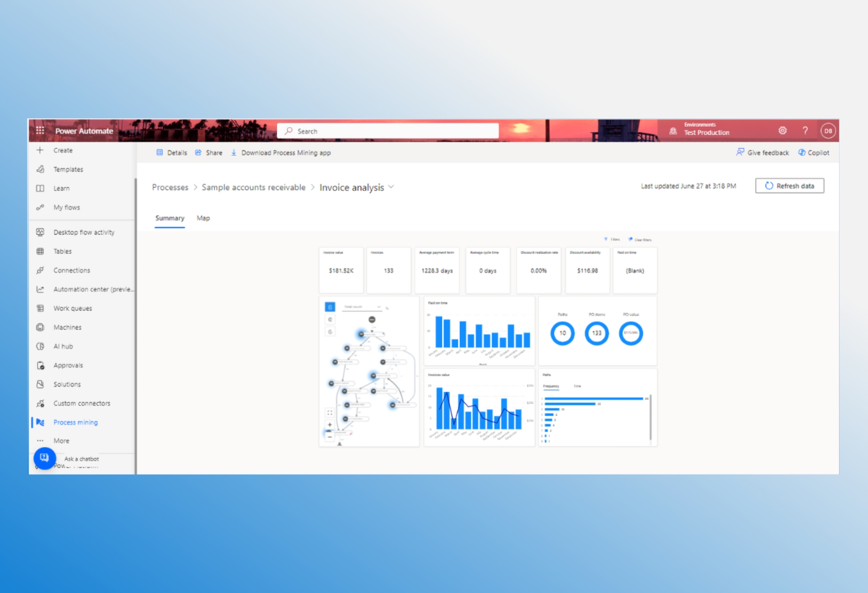Screen dimensions: 868x593
Task: Open the settings gear icon
Action: [x=782, y=131]
